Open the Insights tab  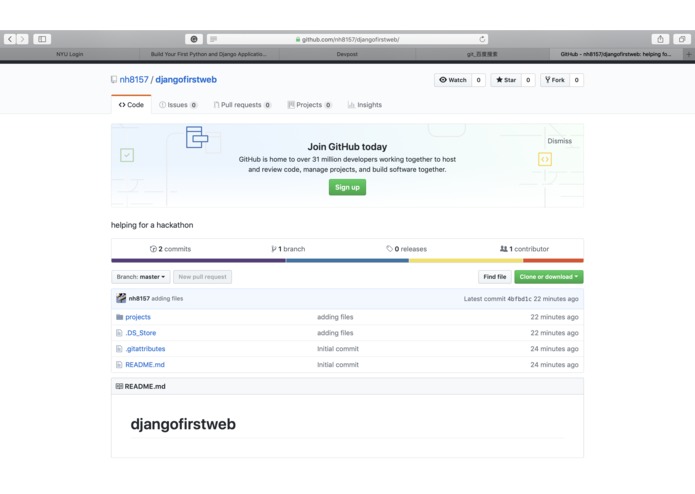coord(365,105)
